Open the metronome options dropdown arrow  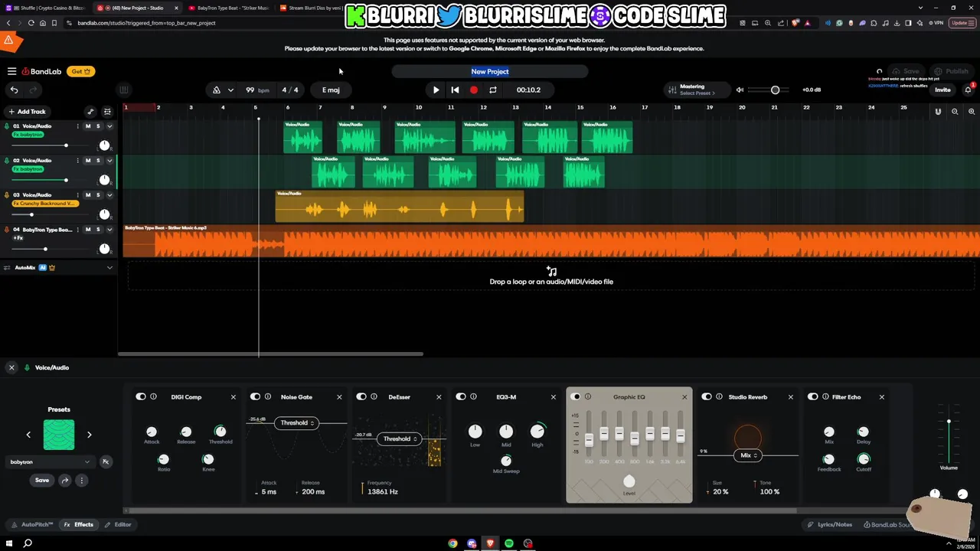[230, 90]
